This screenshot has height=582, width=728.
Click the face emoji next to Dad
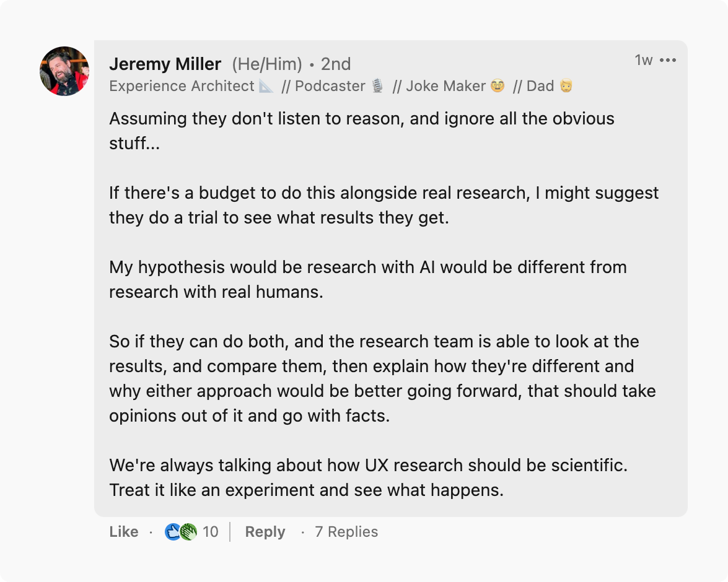(566, 86)
